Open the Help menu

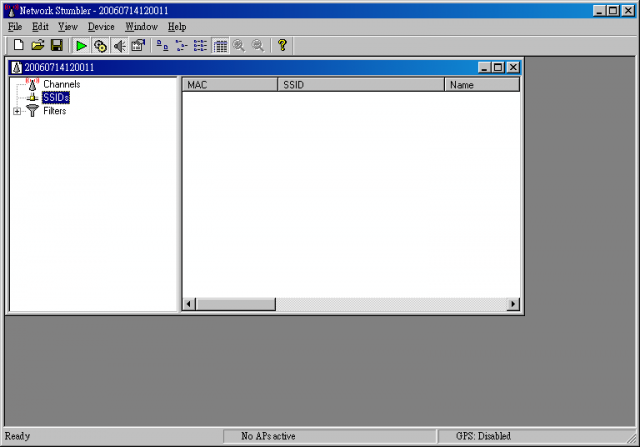tap(177, 27)
